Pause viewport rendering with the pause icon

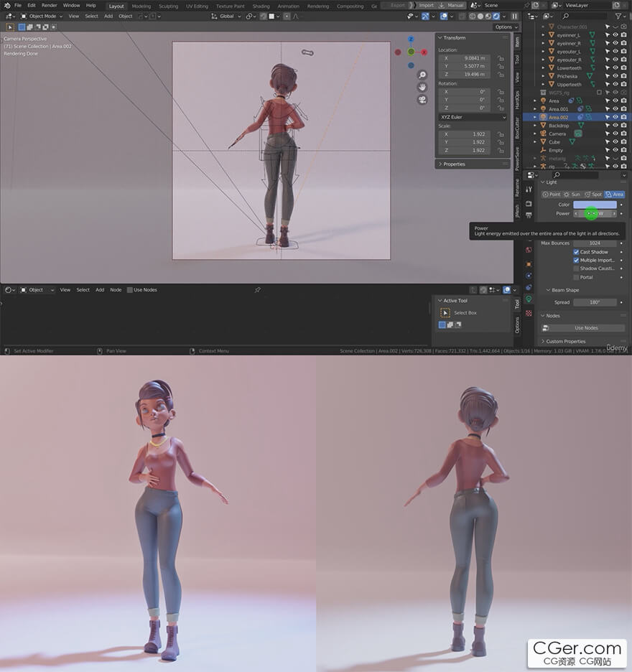[514, 16]
